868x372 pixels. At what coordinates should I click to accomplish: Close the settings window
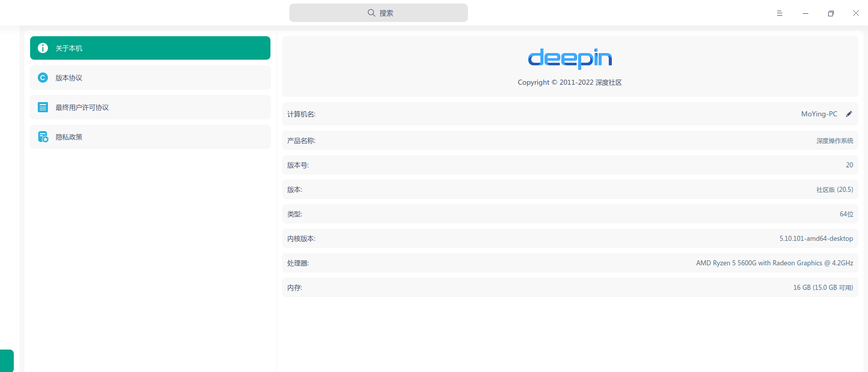point(856,13)
